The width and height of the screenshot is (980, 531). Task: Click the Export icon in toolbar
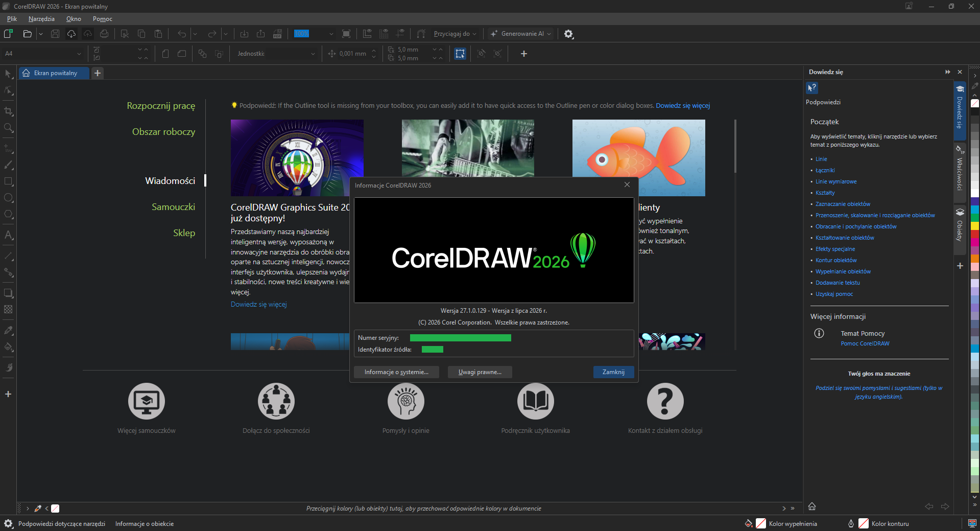pos(260,34)
